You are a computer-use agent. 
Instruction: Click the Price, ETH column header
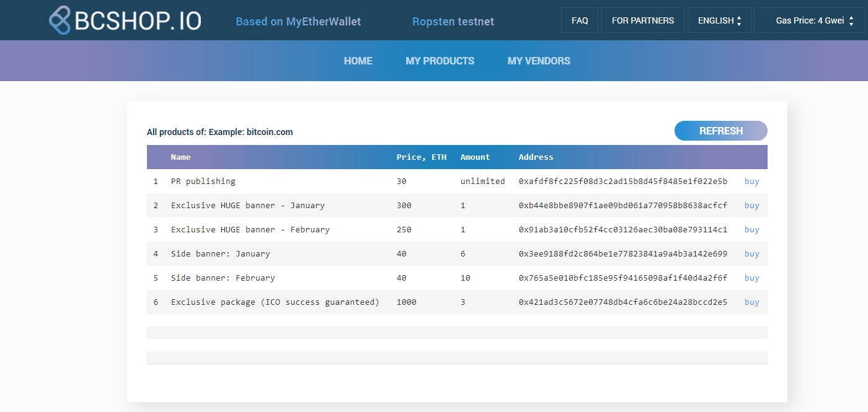pos(422,157)
